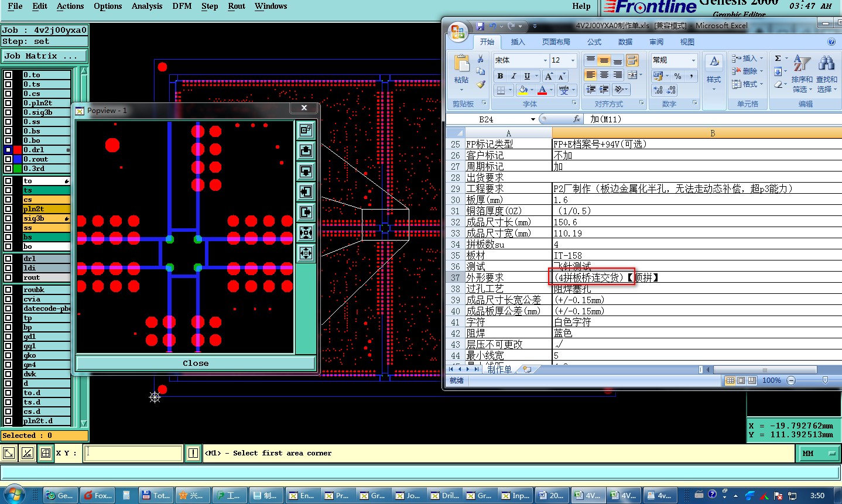Toggle the checkbox for layer sig3b

[8, 218]
